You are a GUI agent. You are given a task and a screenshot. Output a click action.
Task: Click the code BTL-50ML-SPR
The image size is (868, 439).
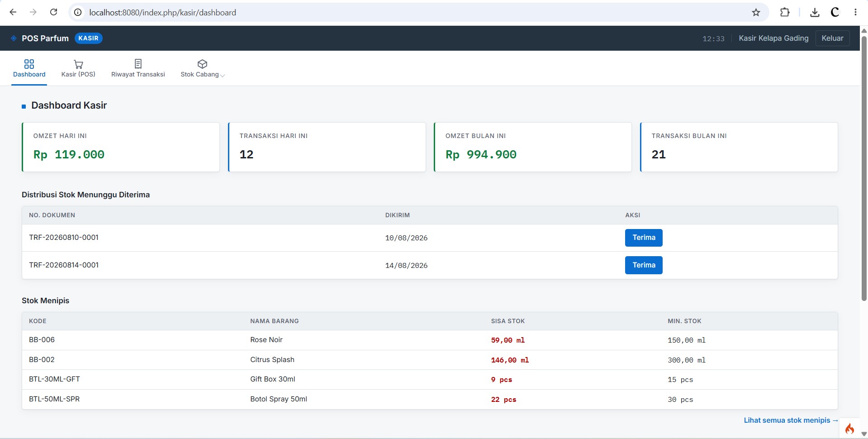pyautogui.click(x=54, y=399)
